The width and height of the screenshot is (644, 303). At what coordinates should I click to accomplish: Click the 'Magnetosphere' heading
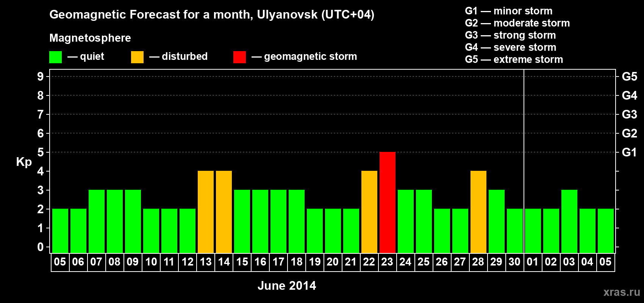pos(90,38)
